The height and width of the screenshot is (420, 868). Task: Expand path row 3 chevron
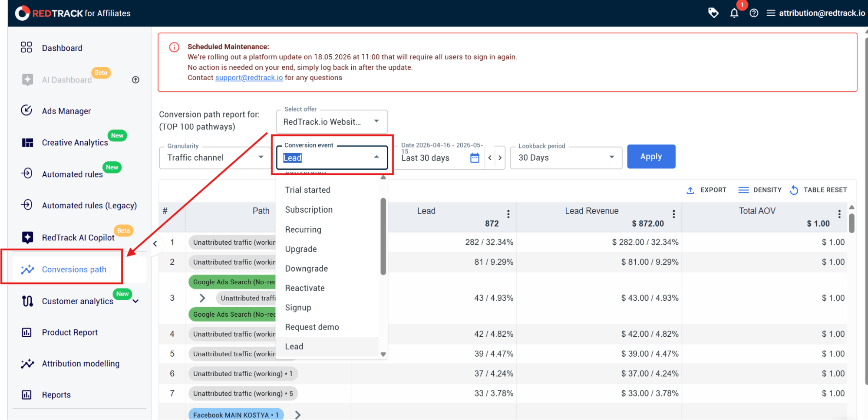point(202,298)
